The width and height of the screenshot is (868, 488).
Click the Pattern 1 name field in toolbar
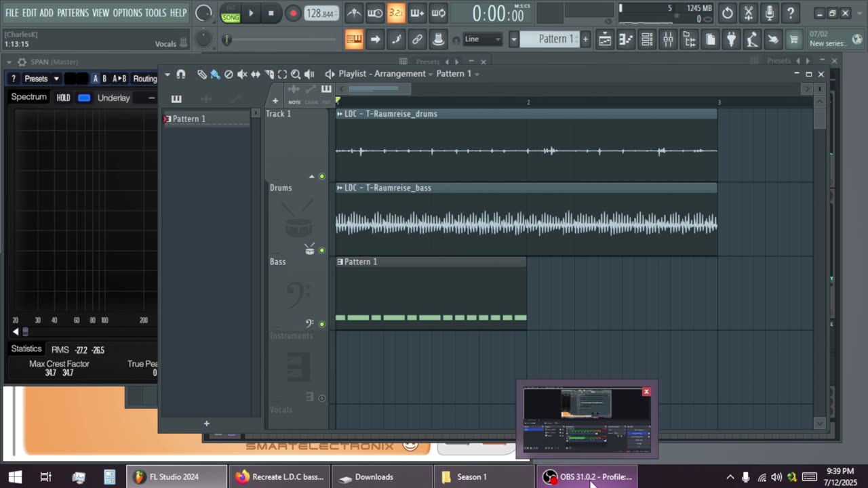tap(551, 39)
